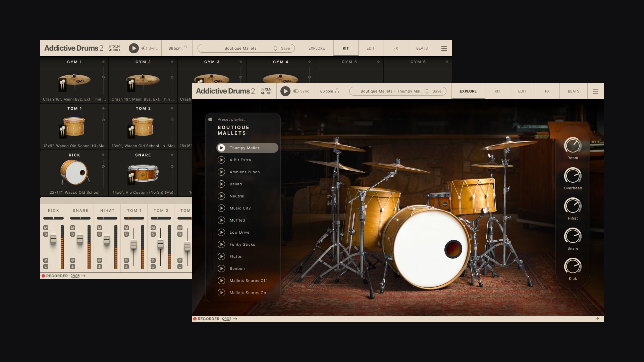Switch to FX tab in front window
Screen dimensions: 644x362
tap(547, 91)
